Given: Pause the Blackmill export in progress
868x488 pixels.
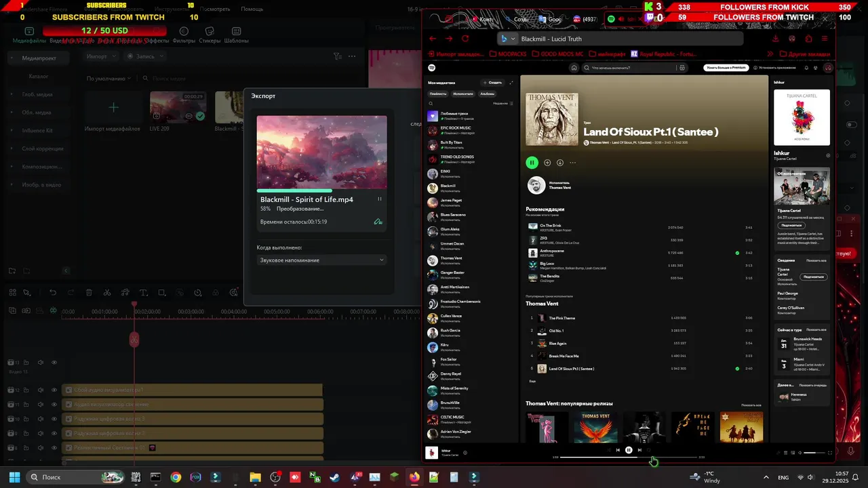Looking at the screenshot, I should click(x=379, y=199).
